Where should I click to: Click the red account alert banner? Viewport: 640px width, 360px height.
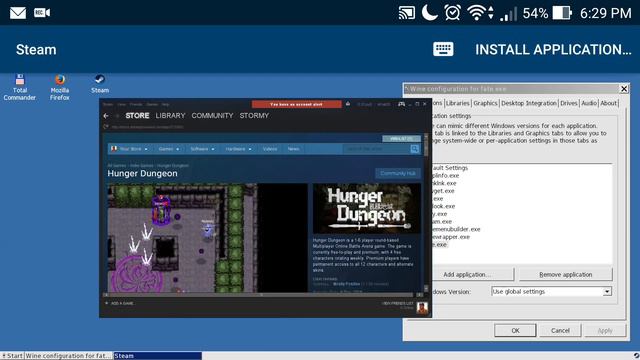pyautogui.click(x=296, y=104)
